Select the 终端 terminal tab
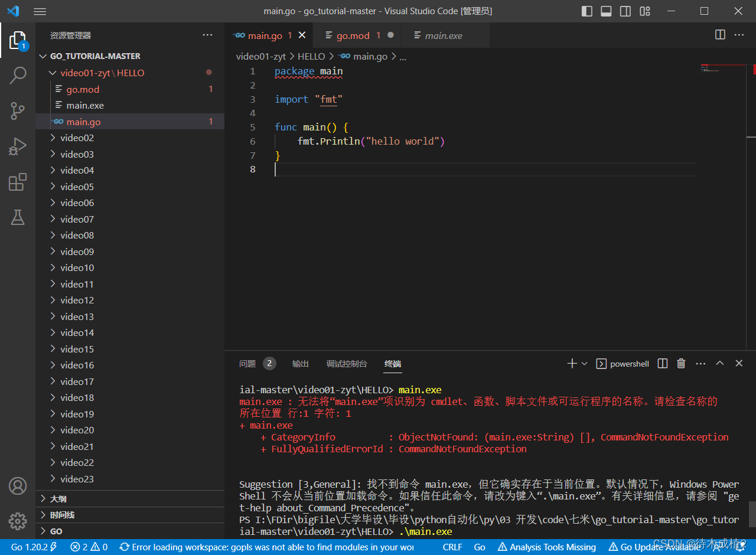756x555 pixels. pos(393,364)
